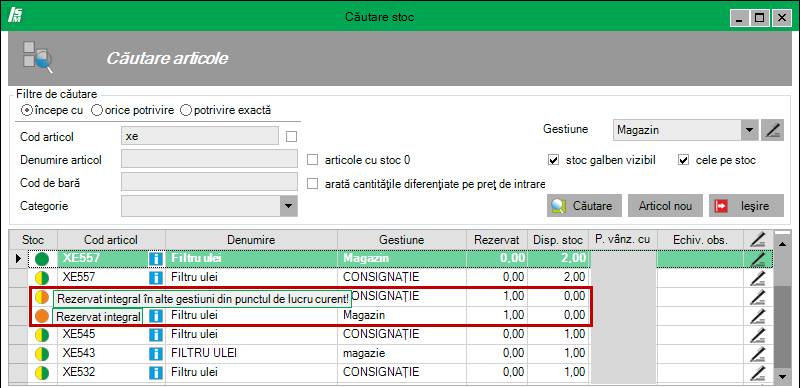Image resolution: width=800 pixels, height=388 pixels.
Task: Enable 'articole cu stoc 0' checkbox
Action: click(x=312, y=160)
